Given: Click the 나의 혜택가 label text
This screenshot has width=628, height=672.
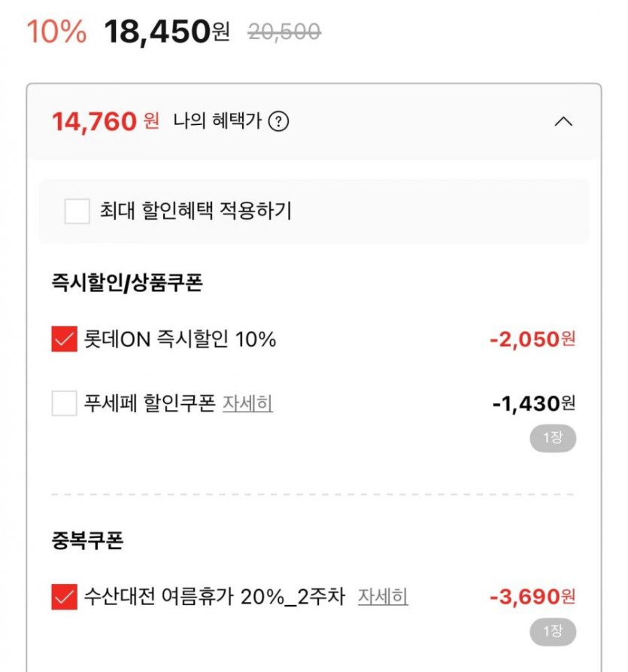Looking at the screenshot, I should tap(217, 121).
